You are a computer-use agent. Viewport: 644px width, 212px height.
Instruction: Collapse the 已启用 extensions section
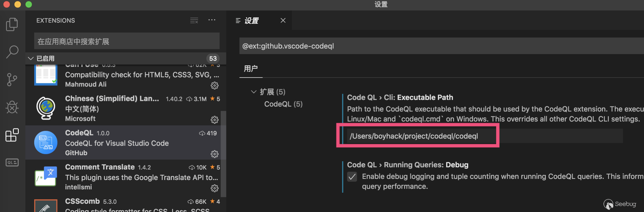31,58
